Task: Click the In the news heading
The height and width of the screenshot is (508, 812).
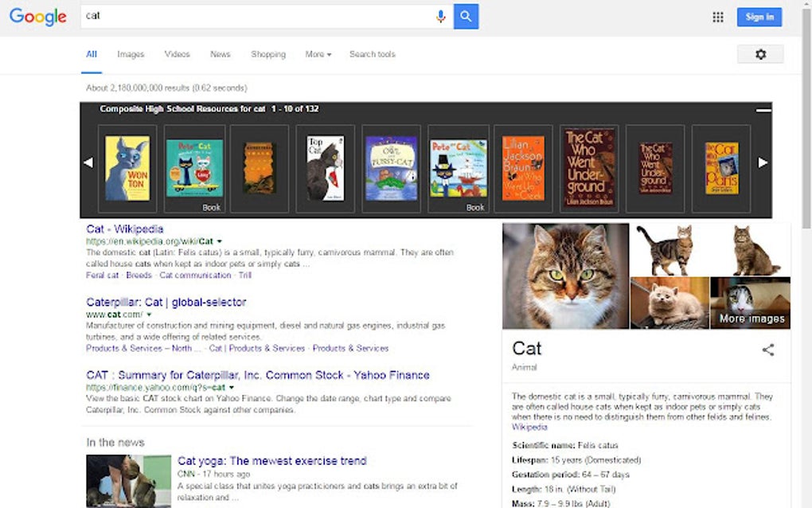Action: coord(115,443)
